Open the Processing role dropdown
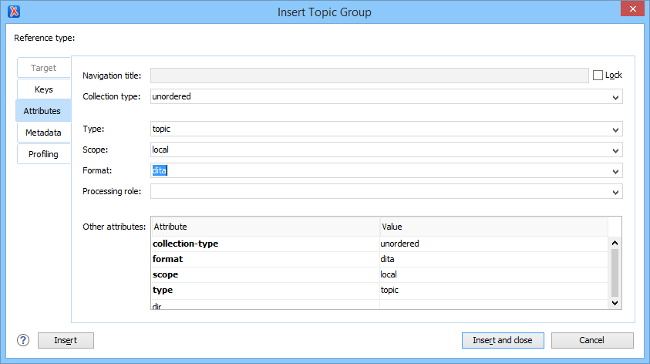Viewport: 650px width, 364px height. [x=615, y=192]
